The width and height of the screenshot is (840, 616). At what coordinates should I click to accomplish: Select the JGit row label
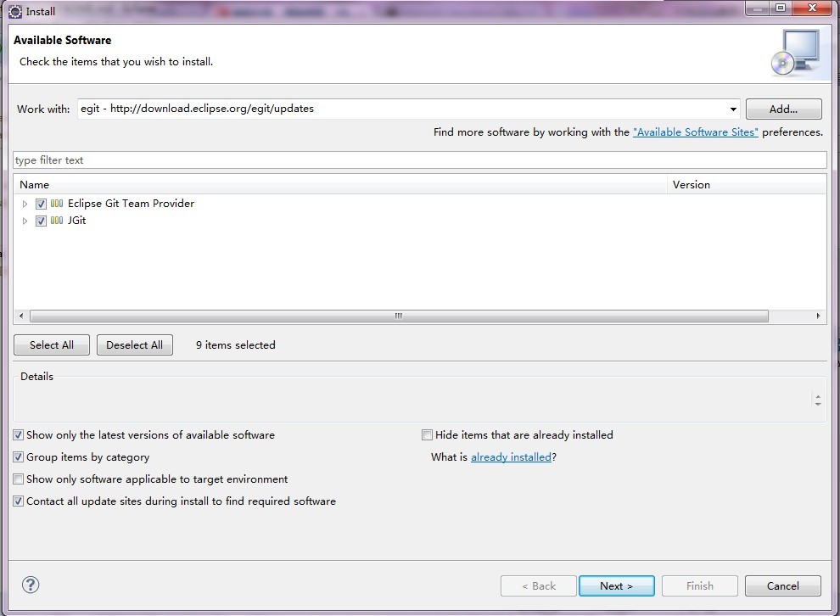pyautogui.click(x=76, y=221)
